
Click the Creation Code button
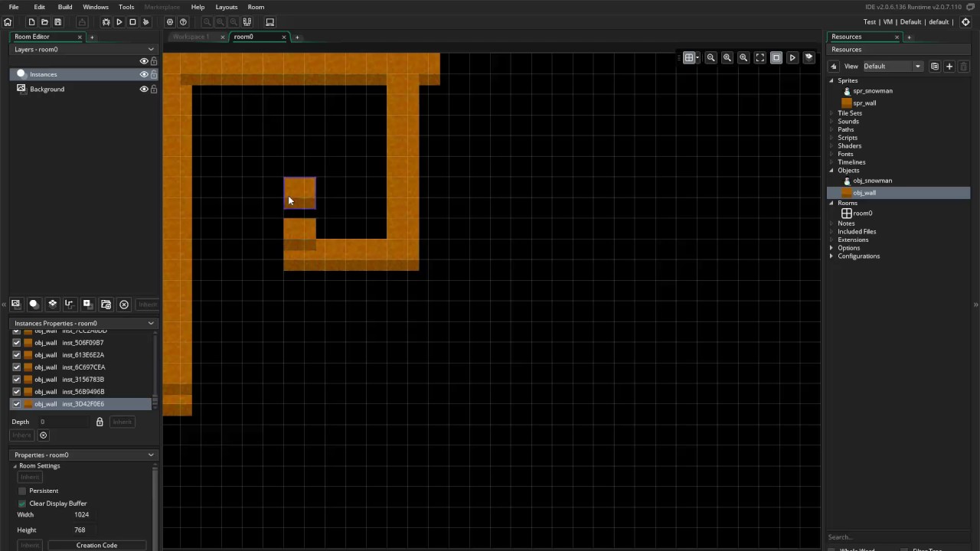point(96,545)
